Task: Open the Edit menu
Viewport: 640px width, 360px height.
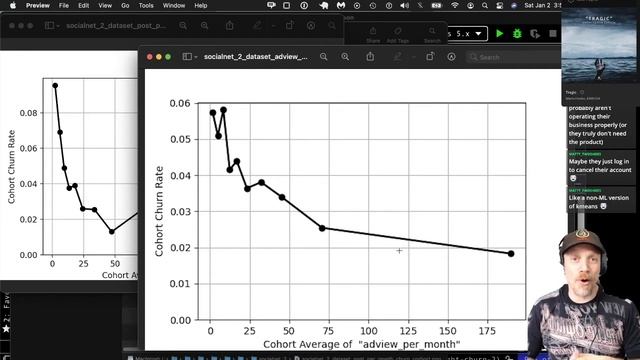Action: pos(84,6)
